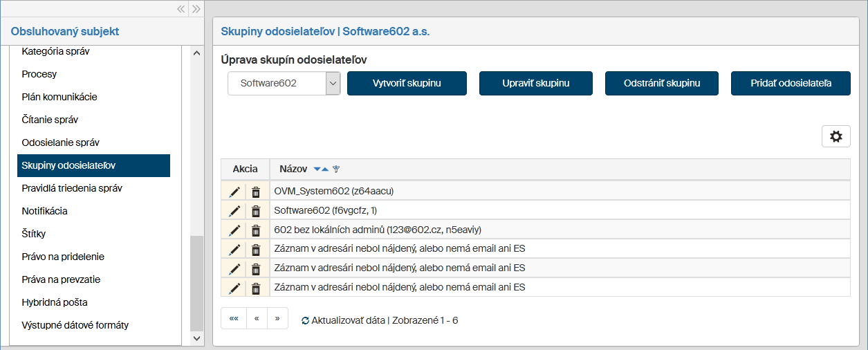Click Pridať odosielateľa button
868x350 pixels.
pyautogui.click(x=791, y=83)
